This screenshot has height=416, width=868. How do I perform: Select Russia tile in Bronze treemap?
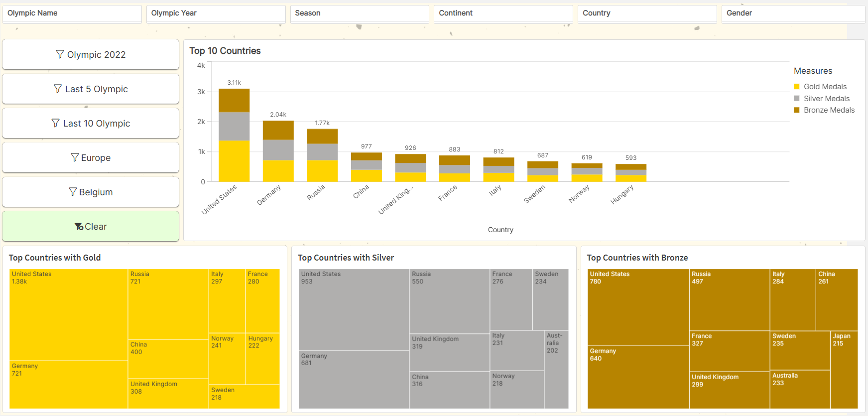[729, 300]
